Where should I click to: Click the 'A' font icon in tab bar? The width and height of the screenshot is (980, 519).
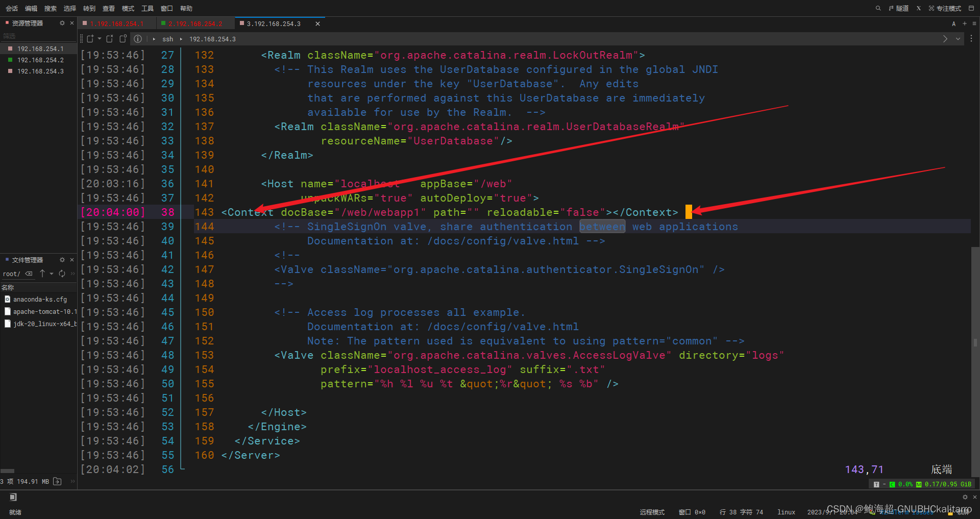(953, 23)
